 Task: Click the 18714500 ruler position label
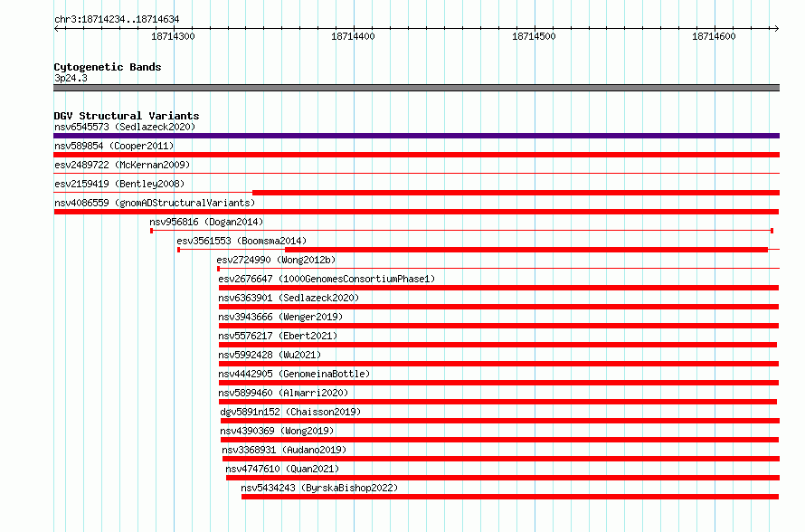tap(534, 36)
